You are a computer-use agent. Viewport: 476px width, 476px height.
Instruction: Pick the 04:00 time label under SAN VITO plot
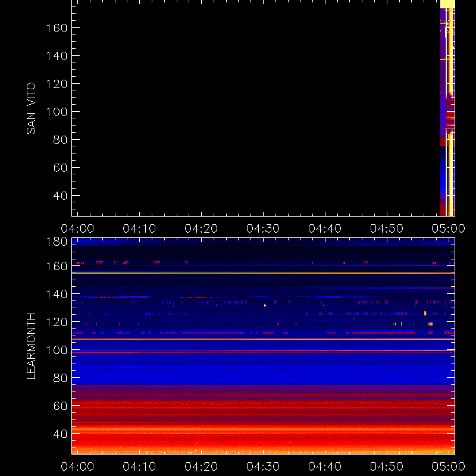click(77, 228)
